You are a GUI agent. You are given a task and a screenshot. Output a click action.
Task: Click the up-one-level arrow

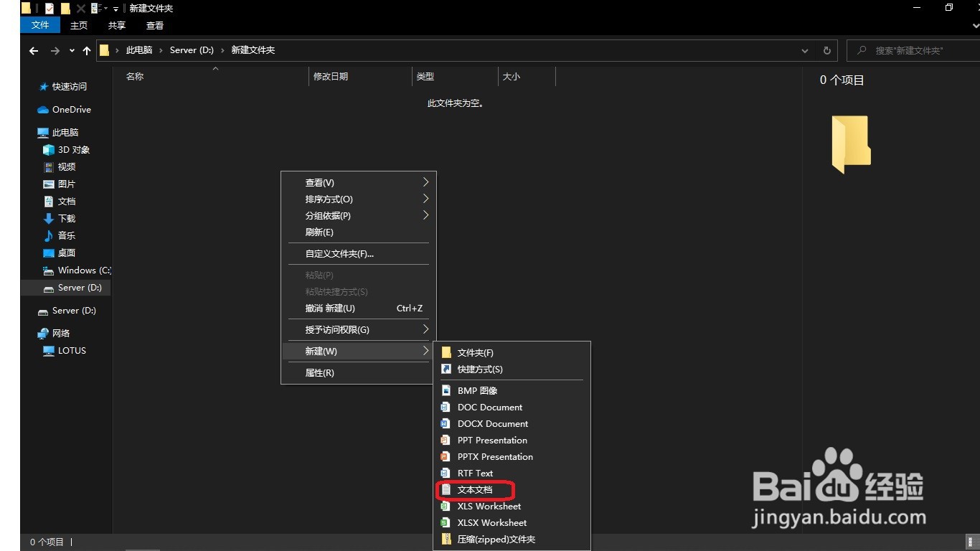[87, 50]
